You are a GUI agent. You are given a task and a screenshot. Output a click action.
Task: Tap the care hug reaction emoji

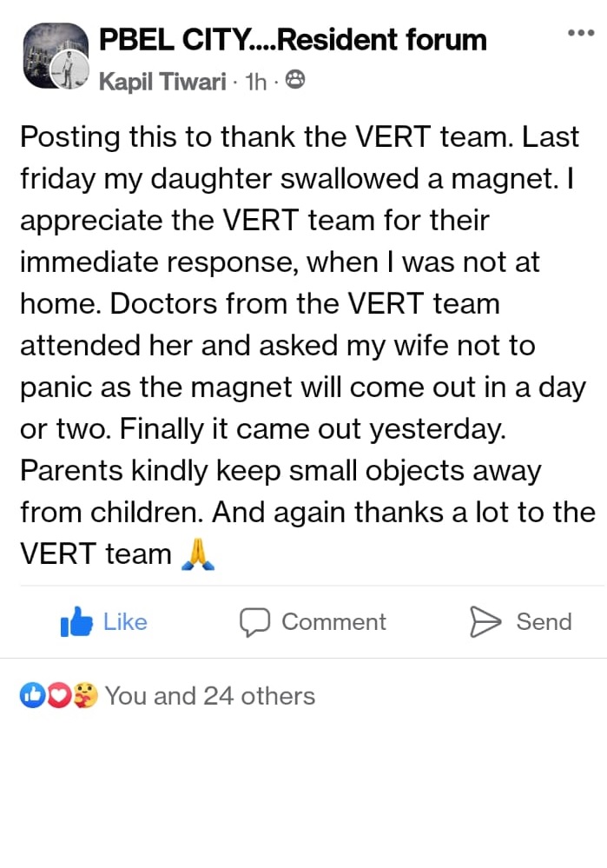[x=83, y=696]
